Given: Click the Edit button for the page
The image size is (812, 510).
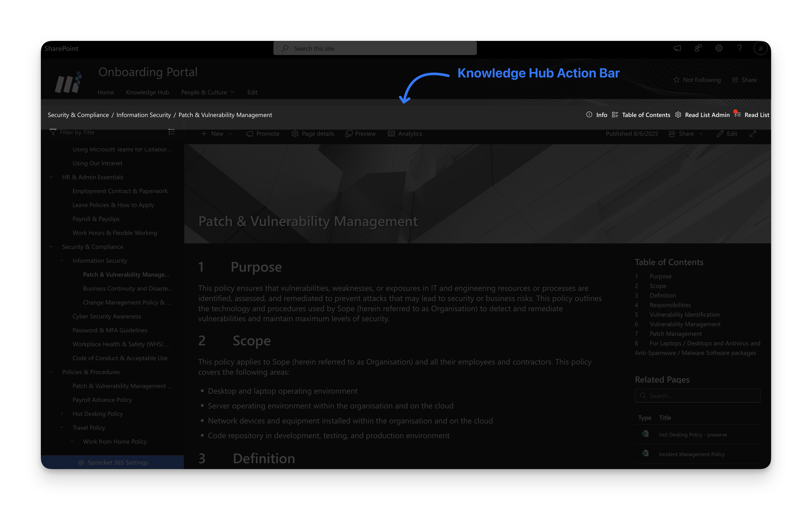Looking at the screenshot, I should pyautogui.click(x=727, y=134).
